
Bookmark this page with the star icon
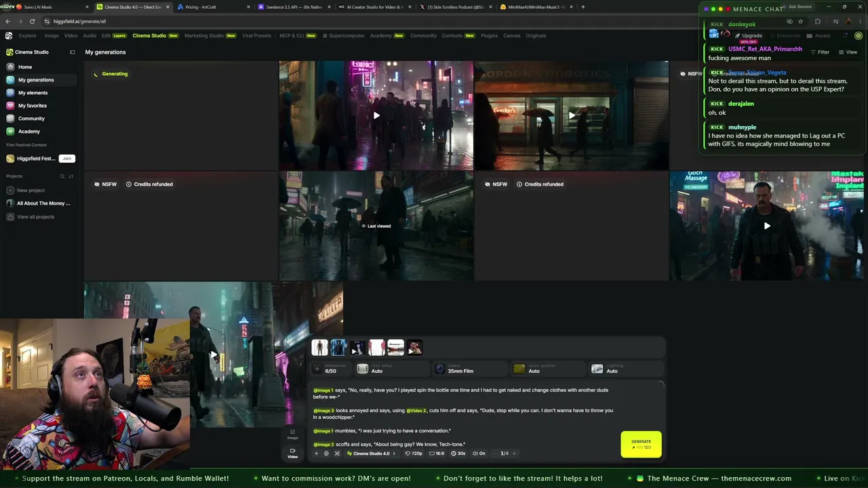click(x=801, y=21)
